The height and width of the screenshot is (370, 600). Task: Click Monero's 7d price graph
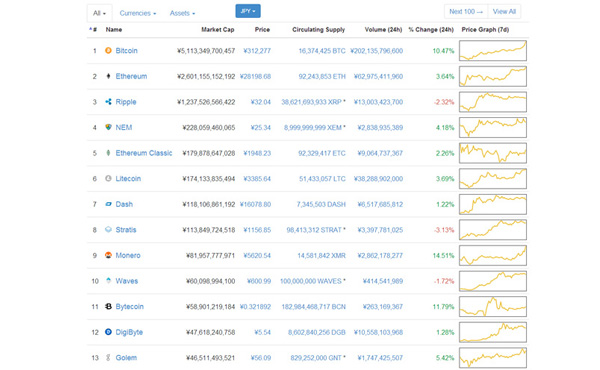(x=493, y=255)
